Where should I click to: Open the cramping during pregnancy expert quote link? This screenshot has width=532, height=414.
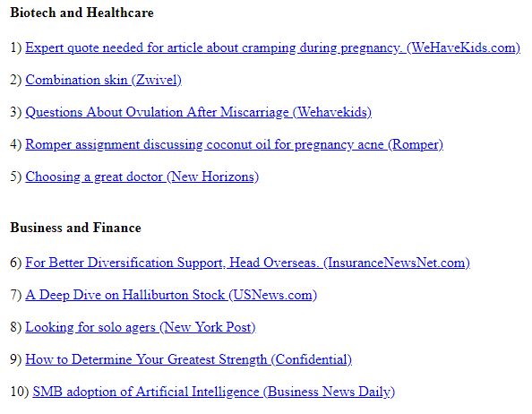click(272, 47)
